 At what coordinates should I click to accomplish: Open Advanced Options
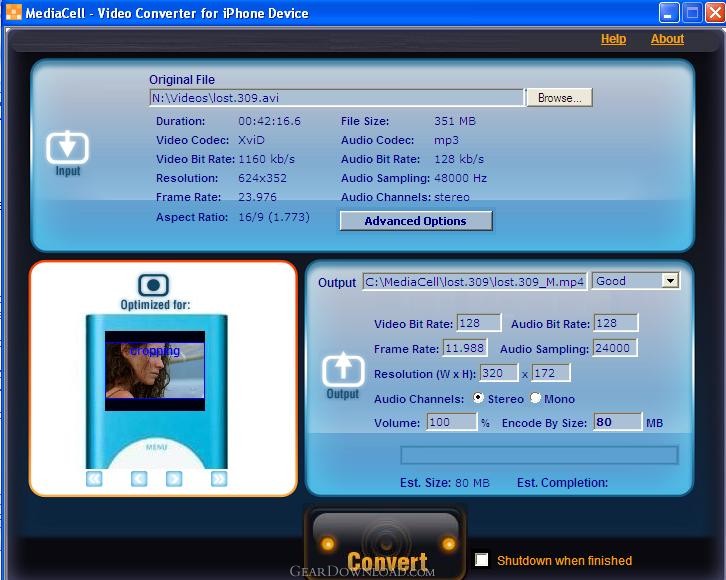pyautogui.click(x=416, y=221)
